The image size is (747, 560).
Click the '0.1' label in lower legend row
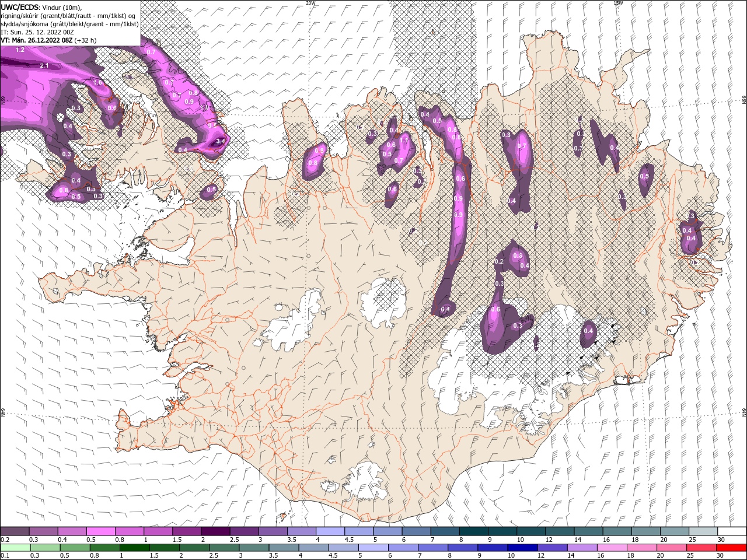coord(5,556)
